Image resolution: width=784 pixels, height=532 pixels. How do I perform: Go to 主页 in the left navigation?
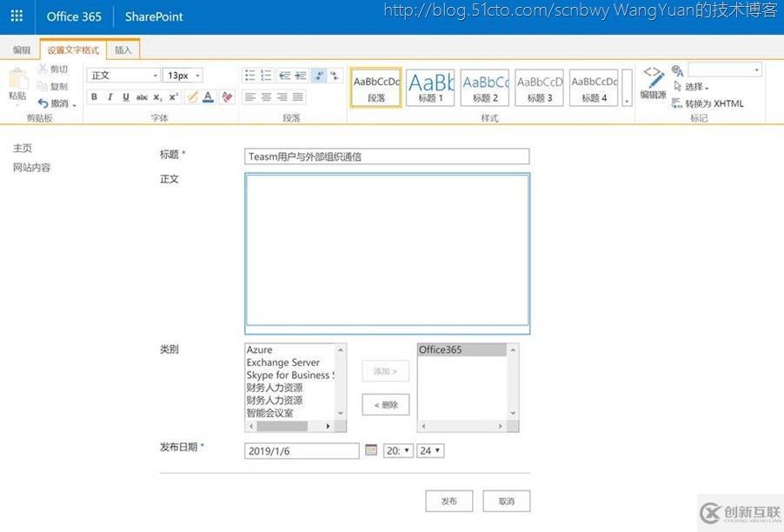23,148
